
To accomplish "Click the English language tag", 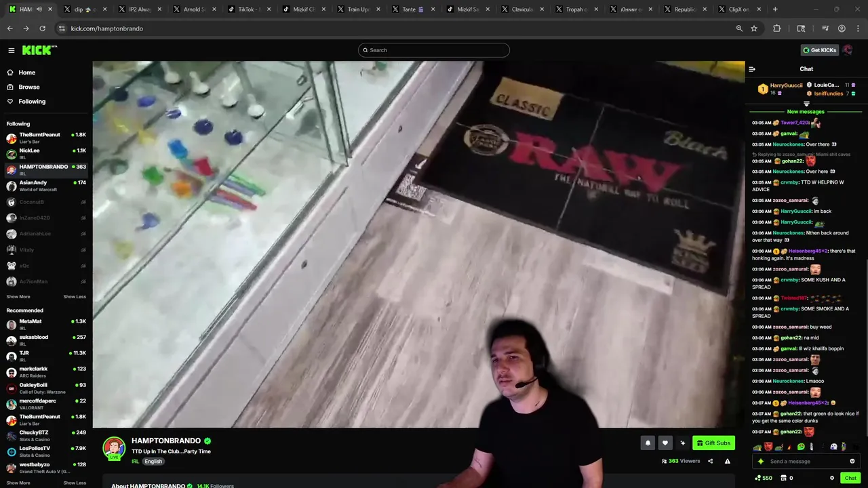I will click(x=153, y=462).
